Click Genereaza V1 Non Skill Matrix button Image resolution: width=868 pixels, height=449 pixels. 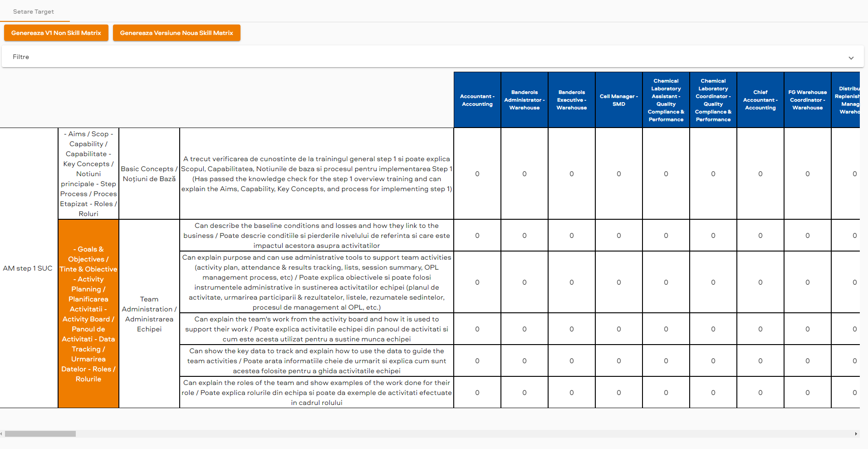pos(56,33)
